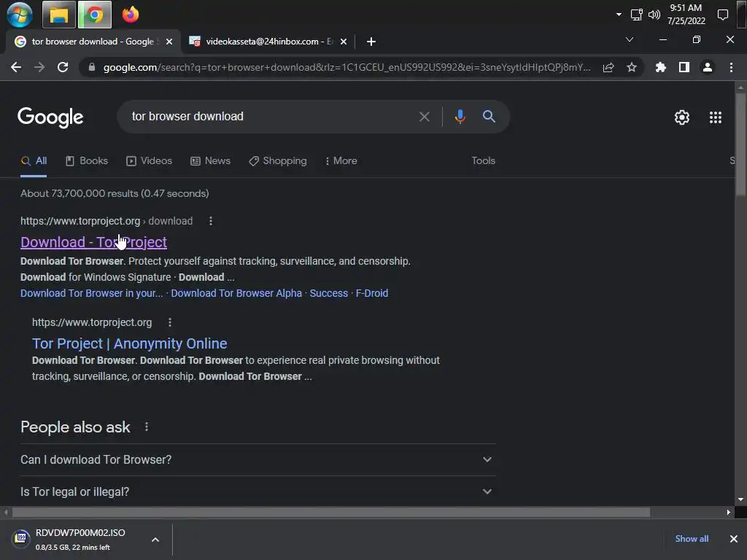This screenshot has width=747, height=560.
Task: Switch to Books results
Action: [x=87, y=161]
